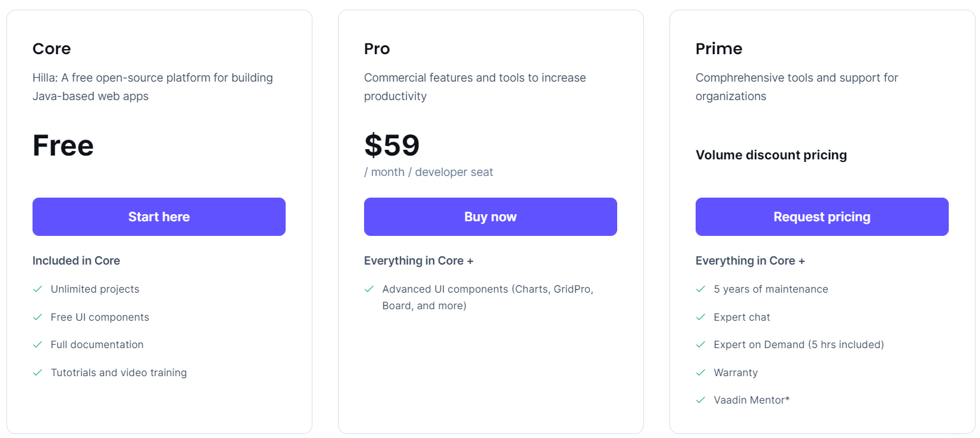Click the Volume discount pricing text
Image resolution: width=980 pixels, height=438 pixels.
coord(771,155)
